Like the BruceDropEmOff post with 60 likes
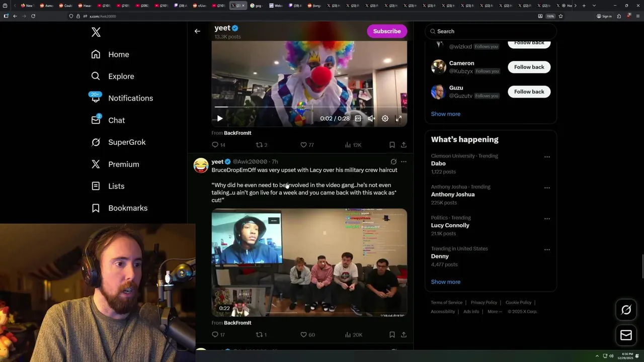 [x=307, y=335]
